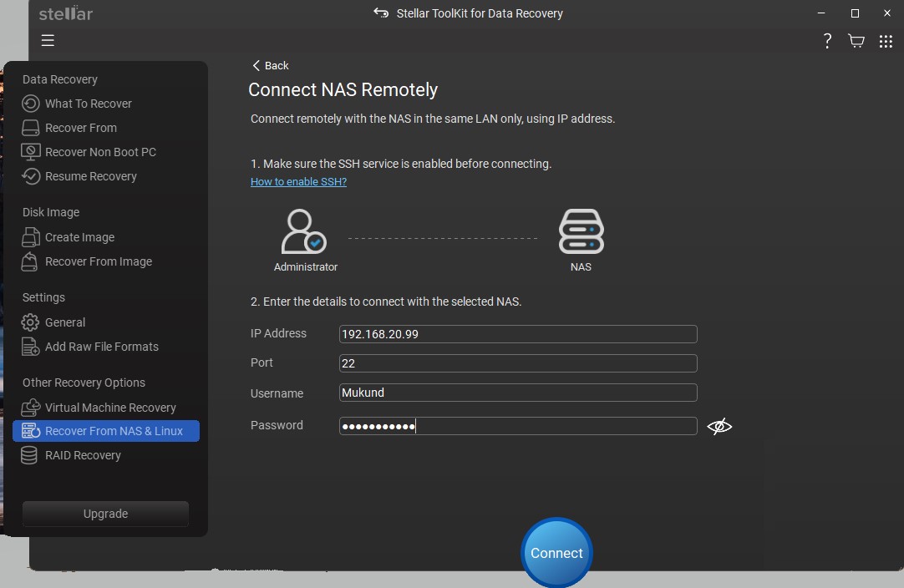
Task: Select Recover Non Boot PC
Action: [100, 152]
